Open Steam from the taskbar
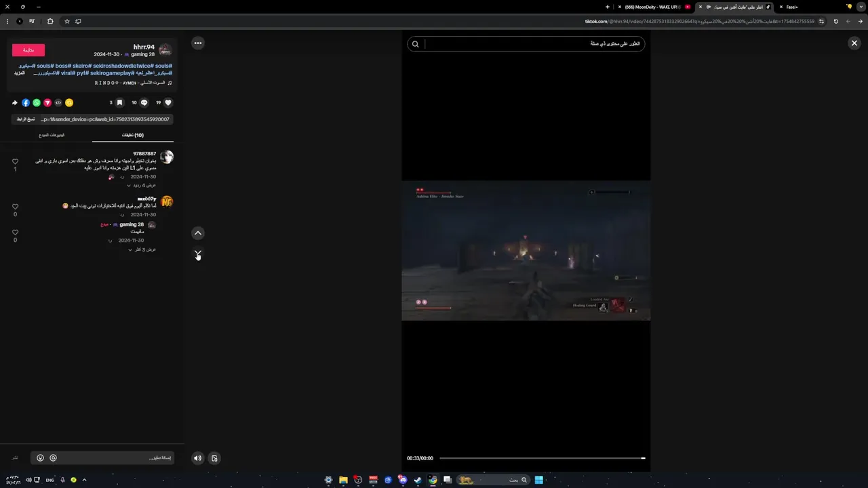 coord(418,480)
